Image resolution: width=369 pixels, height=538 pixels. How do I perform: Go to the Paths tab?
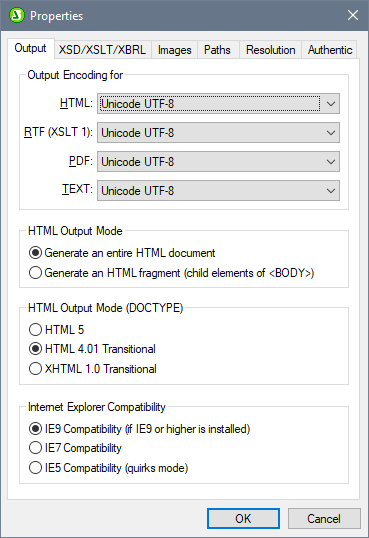pyautogui.click(x=217, y=50)
